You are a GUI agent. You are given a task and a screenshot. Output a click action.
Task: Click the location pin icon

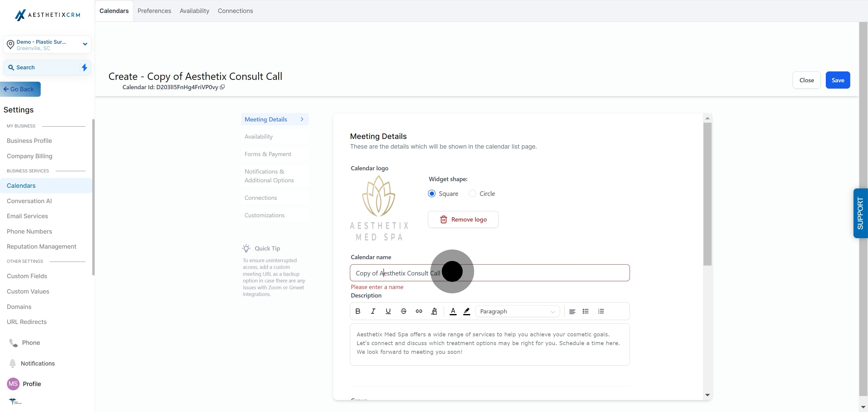coord(11,45)
